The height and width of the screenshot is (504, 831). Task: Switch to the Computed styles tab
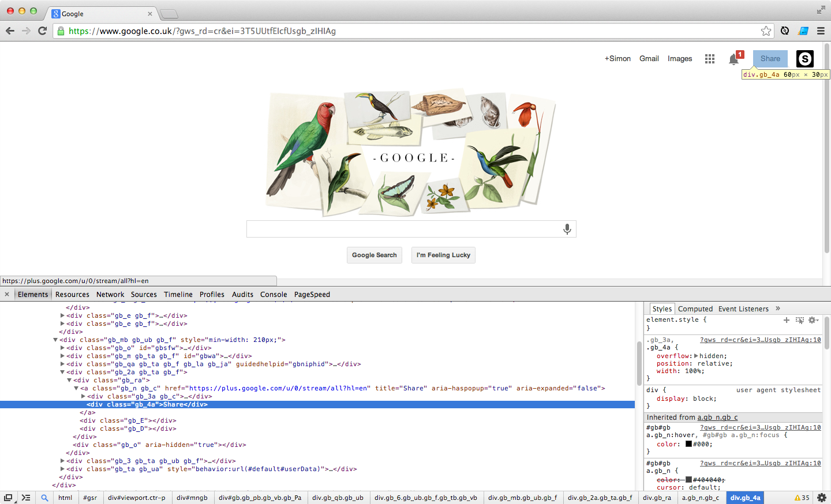click(x=695, y=309)
